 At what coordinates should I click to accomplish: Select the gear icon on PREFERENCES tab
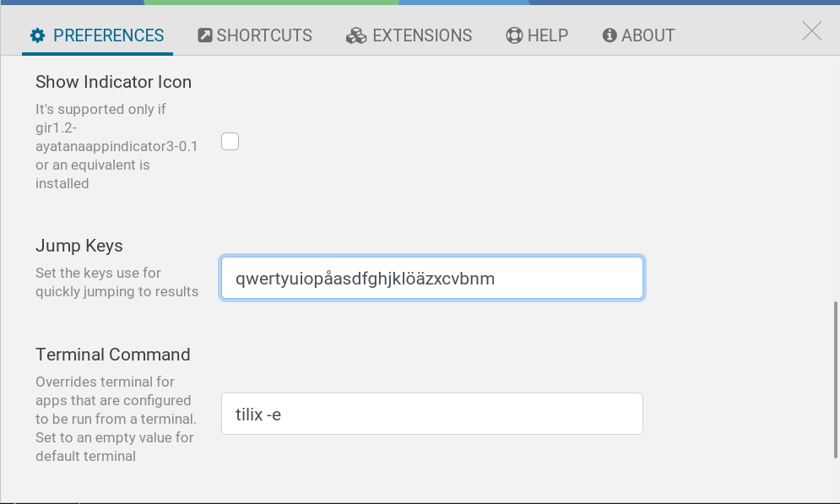click(x=35, y=35)
